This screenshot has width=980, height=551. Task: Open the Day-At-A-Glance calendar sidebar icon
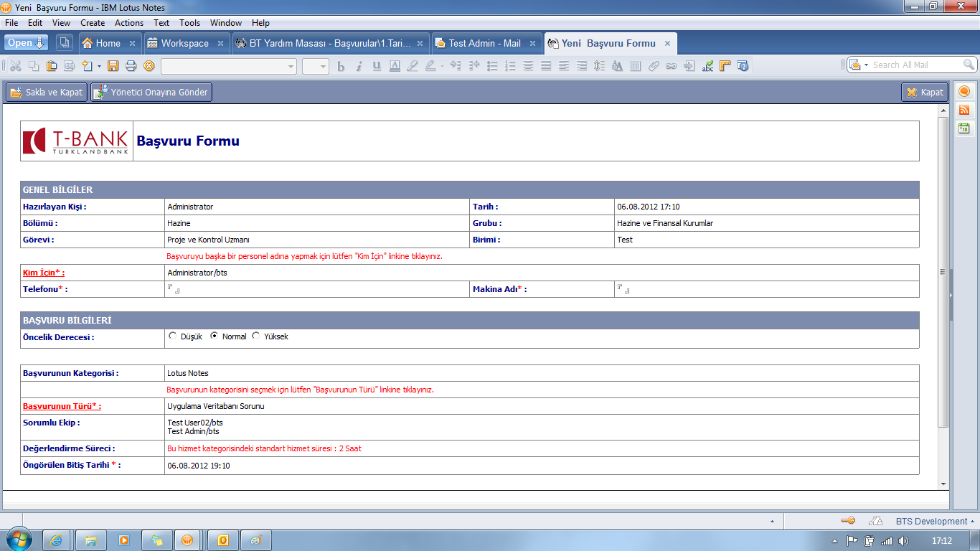coord(964,128)
